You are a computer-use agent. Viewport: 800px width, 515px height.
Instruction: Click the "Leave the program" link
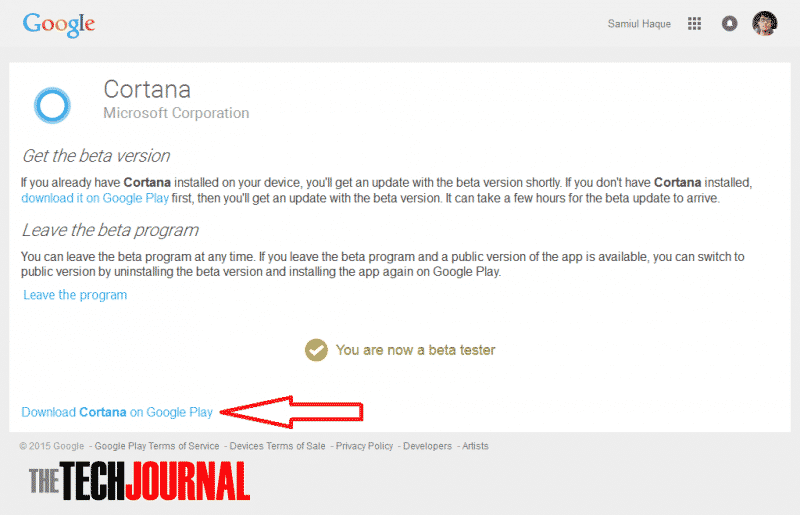click(75, 295)
